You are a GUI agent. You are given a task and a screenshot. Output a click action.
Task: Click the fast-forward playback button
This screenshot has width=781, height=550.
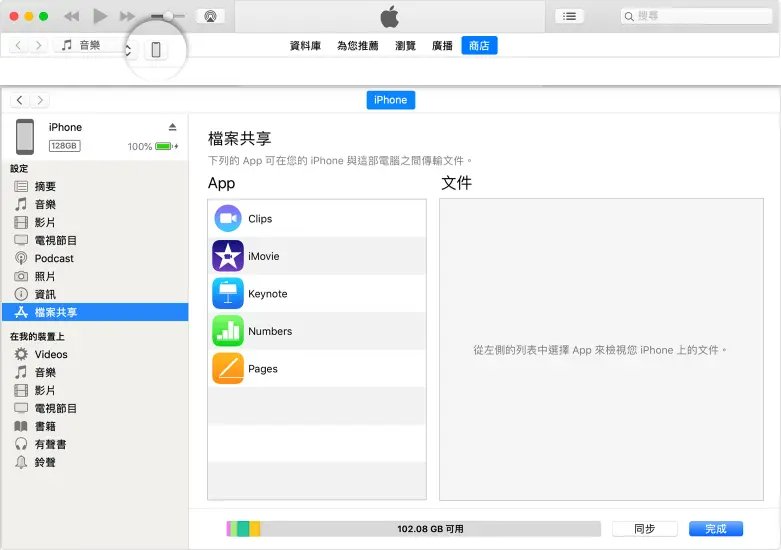(127, 16)
